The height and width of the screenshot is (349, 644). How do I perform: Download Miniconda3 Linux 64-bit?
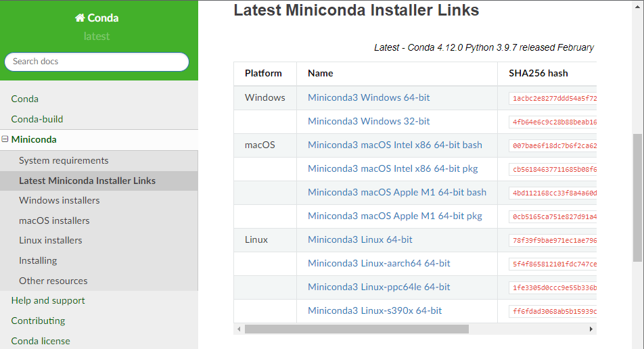coord(360,240)
